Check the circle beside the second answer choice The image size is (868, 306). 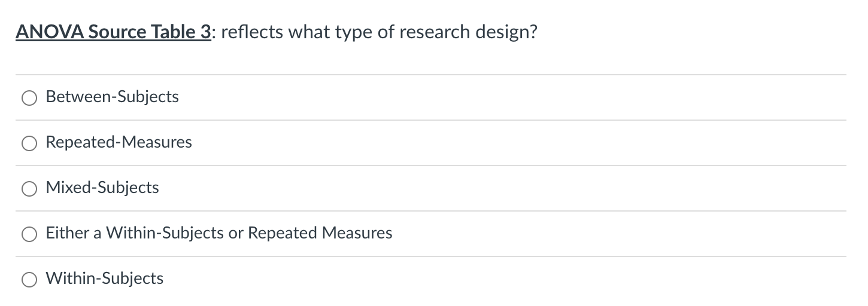click(x=30, y=143)
